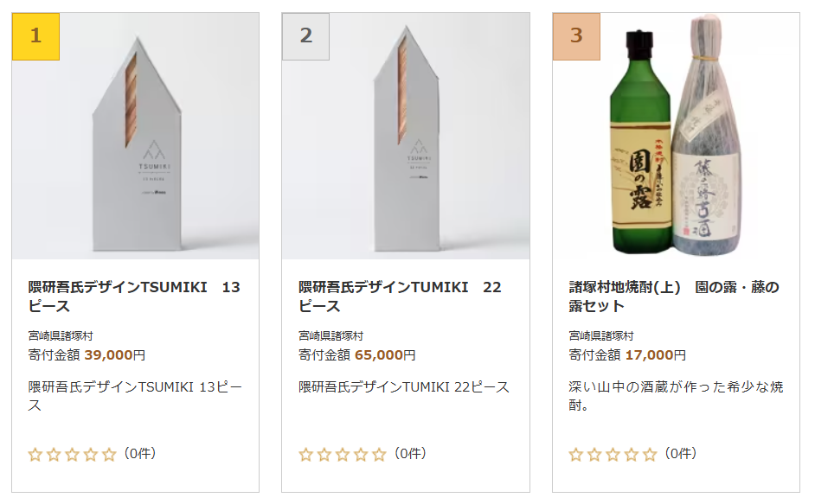Open the TSUMIKI 13 piece product image
The width and height of the screenshot is (815, 504).
click(136, 136)
